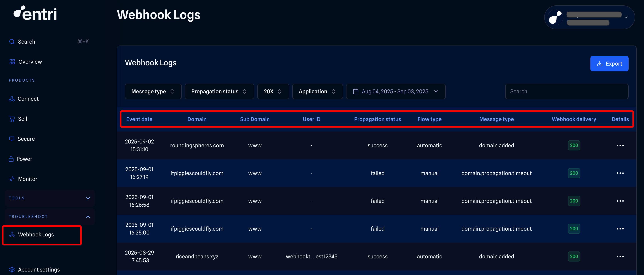The image size is (644, 275).
Task: Click domain.added in roundingspheres.com row
Action: coord(497,145)
